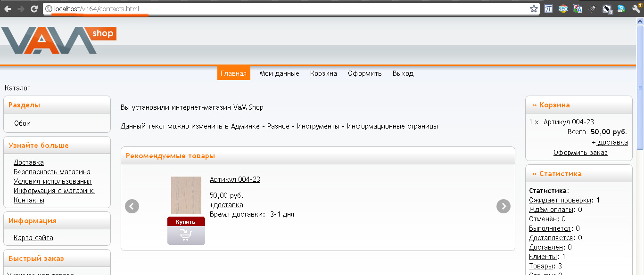Click the Оформить заказ link in cart
The height and width of the screenshot is (275, 644).
580,153
